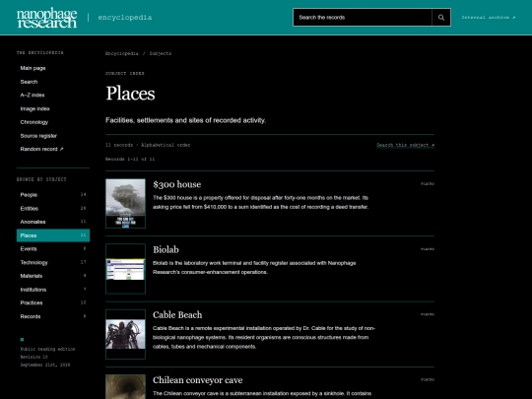Browse the Events subject
This screenshot has height=399, width=532.
pyautogui.click(x=53, y=248)
